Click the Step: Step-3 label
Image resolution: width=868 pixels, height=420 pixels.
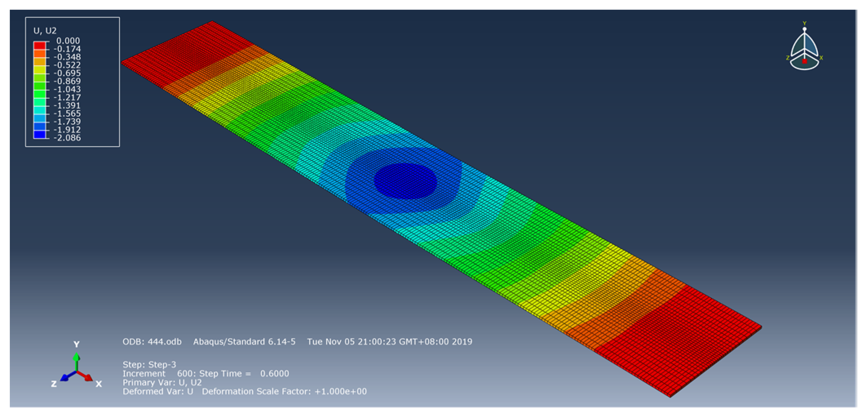click(x=149, y=364)
